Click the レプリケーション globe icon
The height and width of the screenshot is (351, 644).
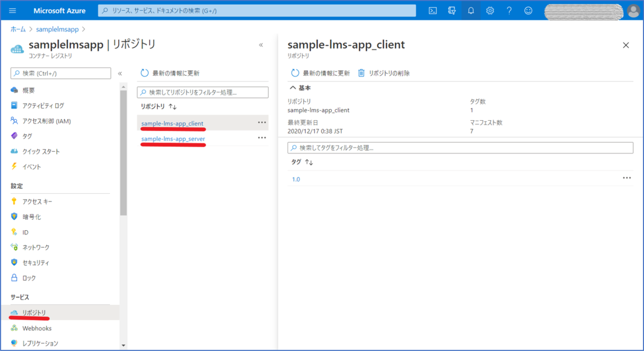click(14, 343)
